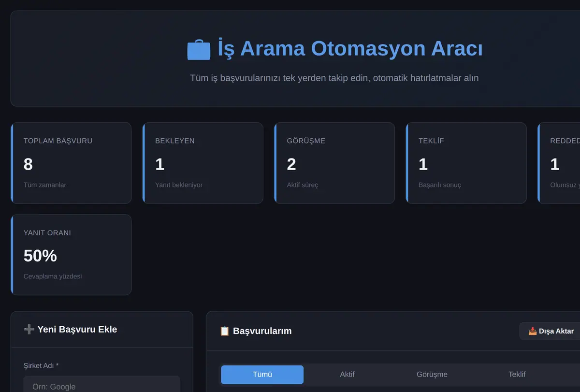Click the Görüşme stat card

[x=334, y=163]
